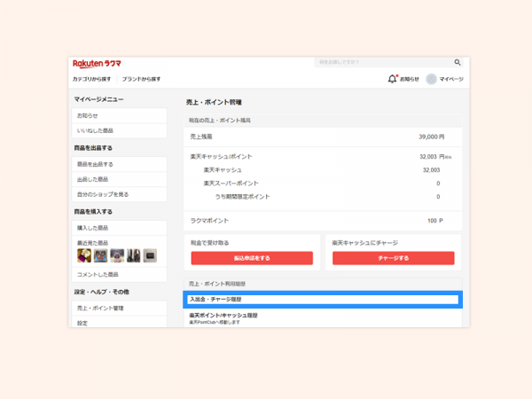Screen dimensions: 532x399
Task: Open the fifth recently viewed thumbnail
Action: 150,255
